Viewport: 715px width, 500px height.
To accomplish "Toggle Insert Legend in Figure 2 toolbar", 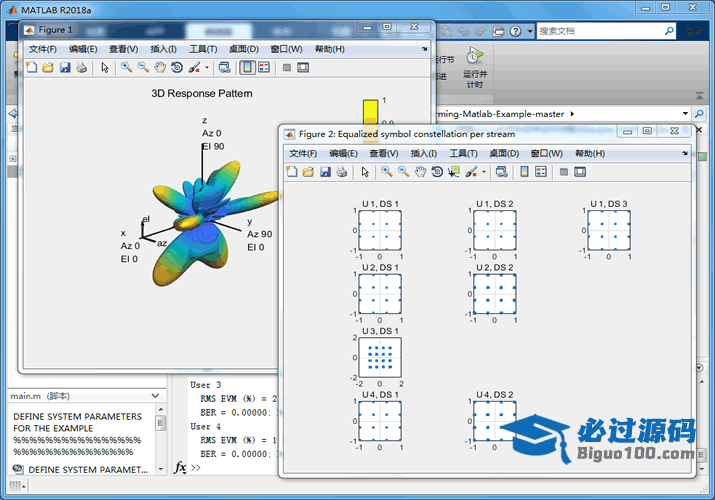I will [x=541, y=172].
